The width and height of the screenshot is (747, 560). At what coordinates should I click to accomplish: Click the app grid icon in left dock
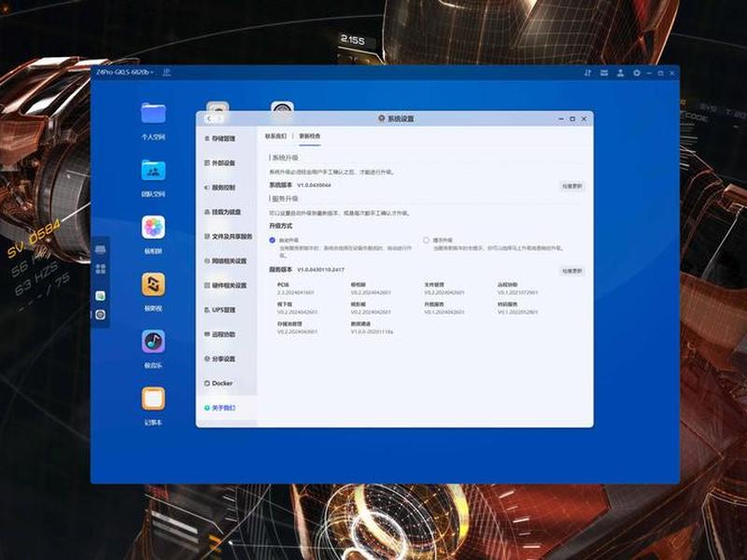[x=101, y=269]
